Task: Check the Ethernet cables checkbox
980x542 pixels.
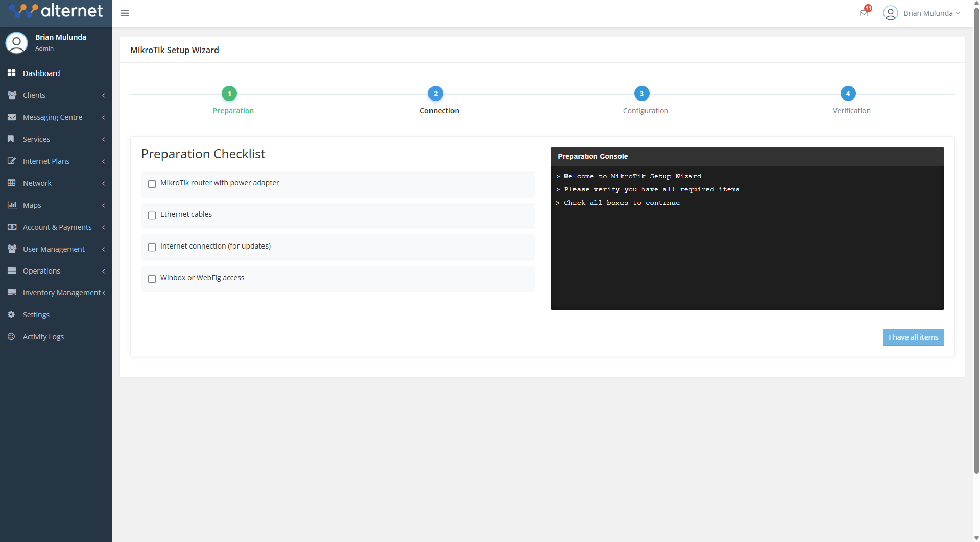Action: tap(152, 215)
